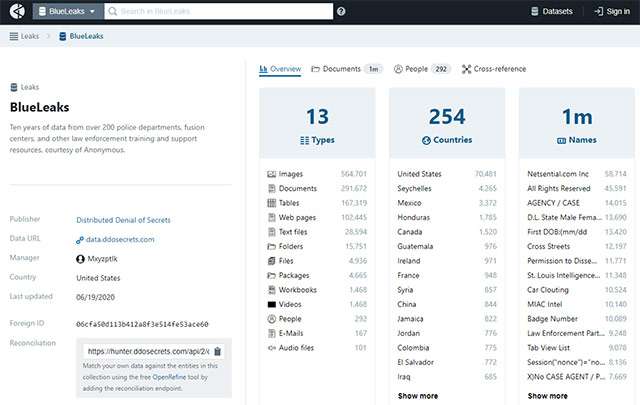Click the Leaks breadcrumb list icon
The height and width of the screenshot is (405, 640).
(14, 36)
